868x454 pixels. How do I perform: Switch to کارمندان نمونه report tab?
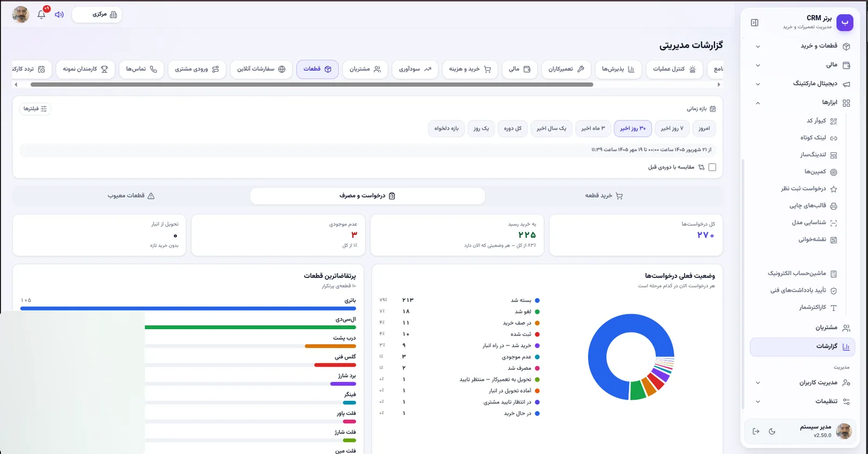coord(85,69)
